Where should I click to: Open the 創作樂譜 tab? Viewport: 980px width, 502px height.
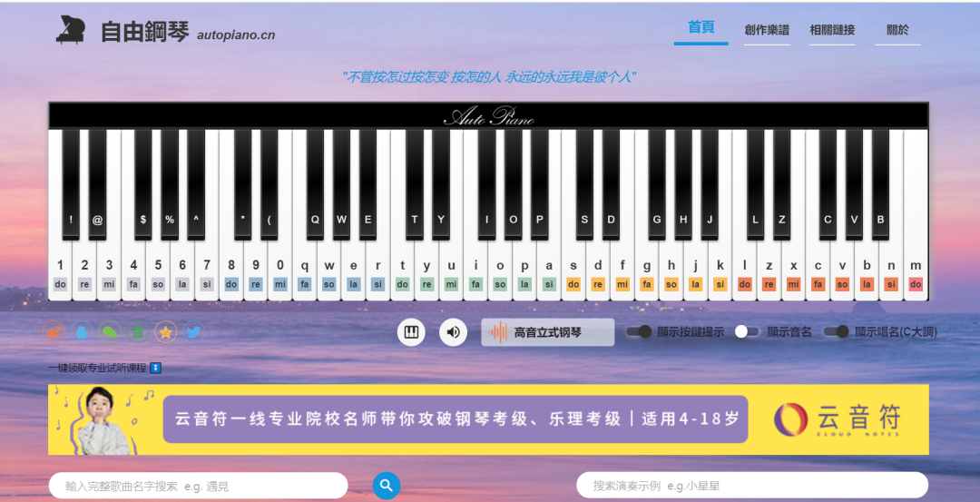pos(767,30)
